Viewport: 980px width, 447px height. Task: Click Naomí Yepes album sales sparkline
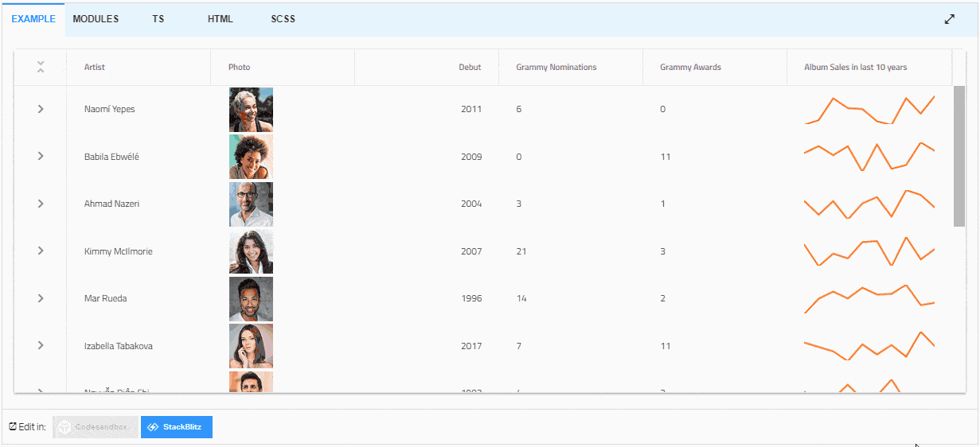869,110
